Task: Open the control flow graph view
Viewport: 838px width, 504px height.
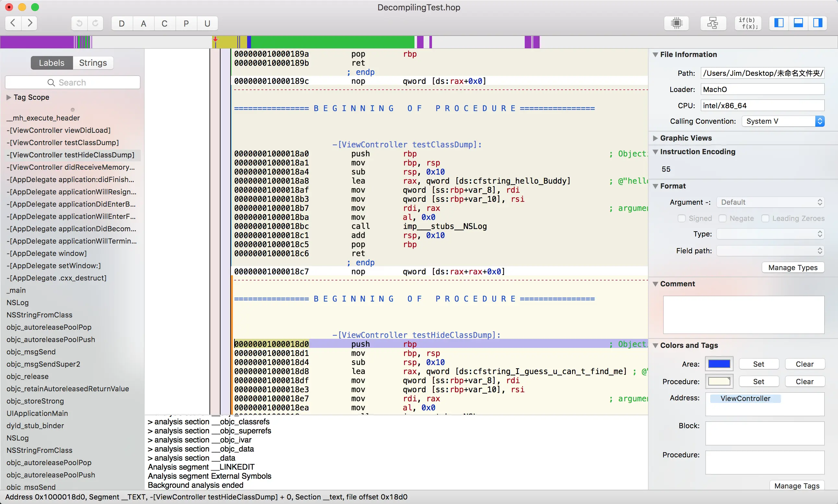Action: point(712,23)
